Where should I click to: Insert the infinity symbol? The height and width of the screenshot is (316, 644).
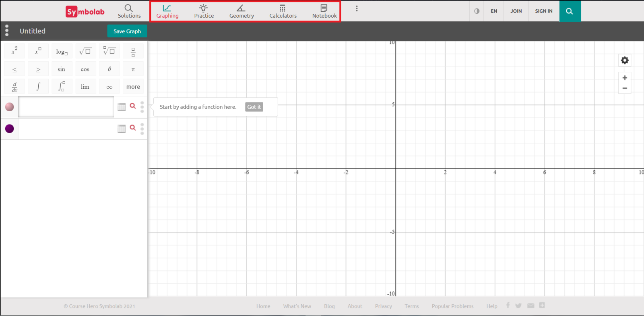click(109, 86)
